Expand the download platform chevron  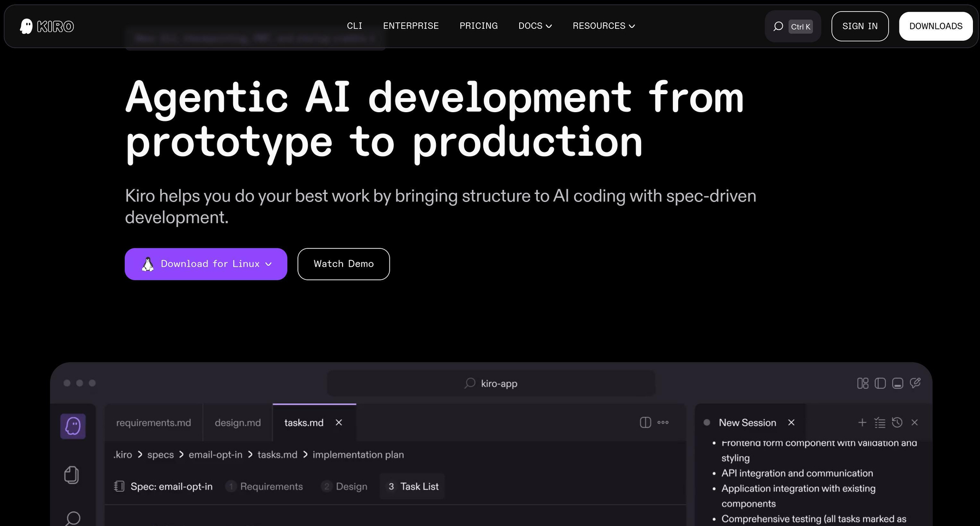point(268,264)
